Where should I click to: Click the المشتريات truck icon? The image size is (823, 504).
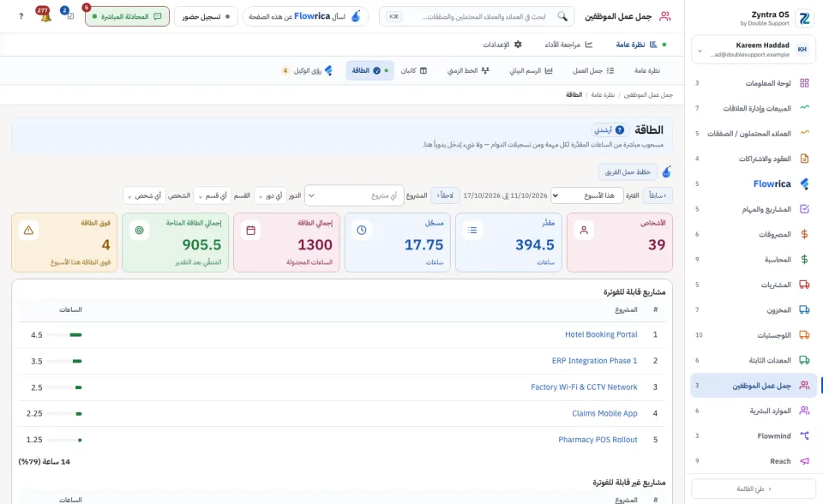click(x=804, y=285)
